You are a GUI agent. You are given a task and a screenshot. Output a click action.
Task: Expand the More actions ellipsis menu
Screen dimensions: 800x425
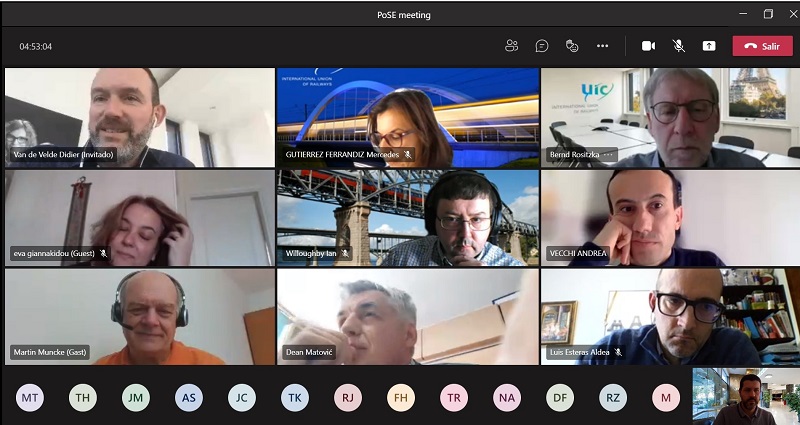coord(602,46)
